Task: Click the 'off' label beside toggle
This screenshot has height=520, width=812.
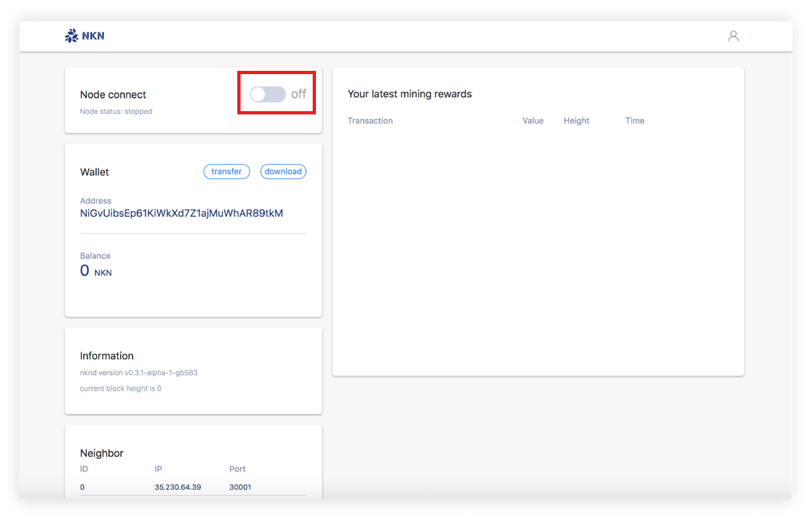Action: coord(298,94)
